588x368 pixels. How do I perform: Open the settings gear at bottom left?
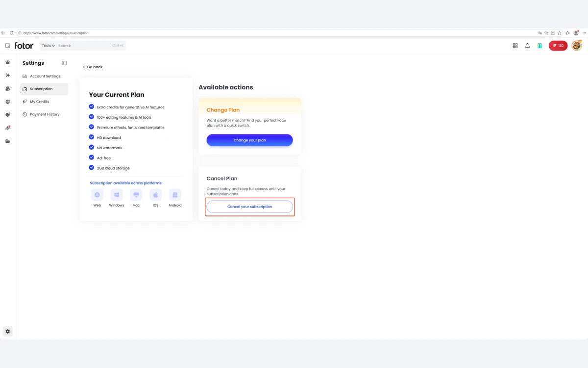7,331
